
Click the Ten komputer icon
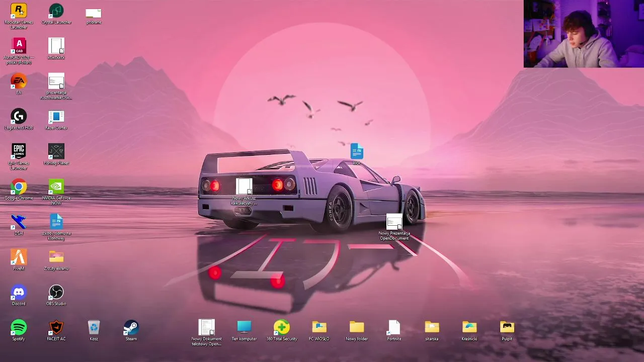pyautogui.click(x=244, y=330)
